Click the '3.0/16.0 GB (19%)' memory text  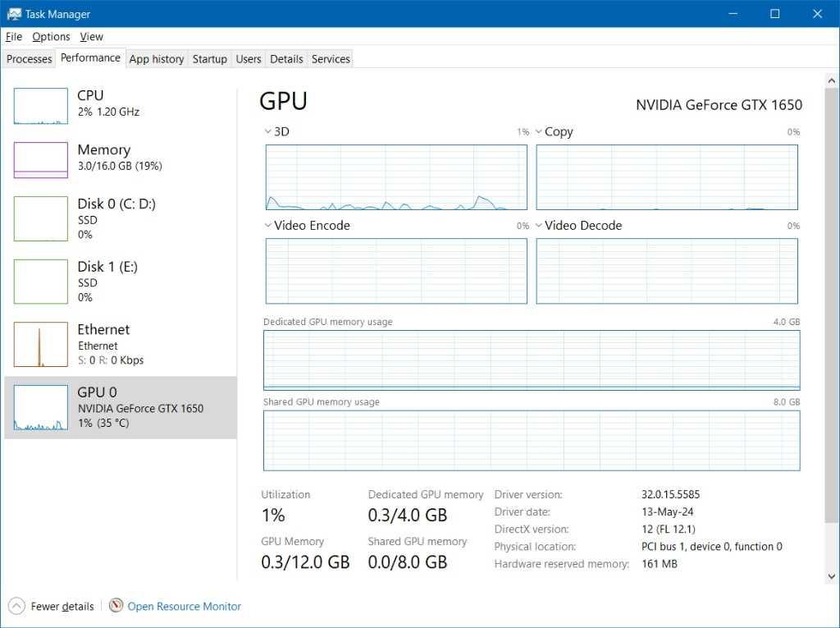tap(120, 166)
